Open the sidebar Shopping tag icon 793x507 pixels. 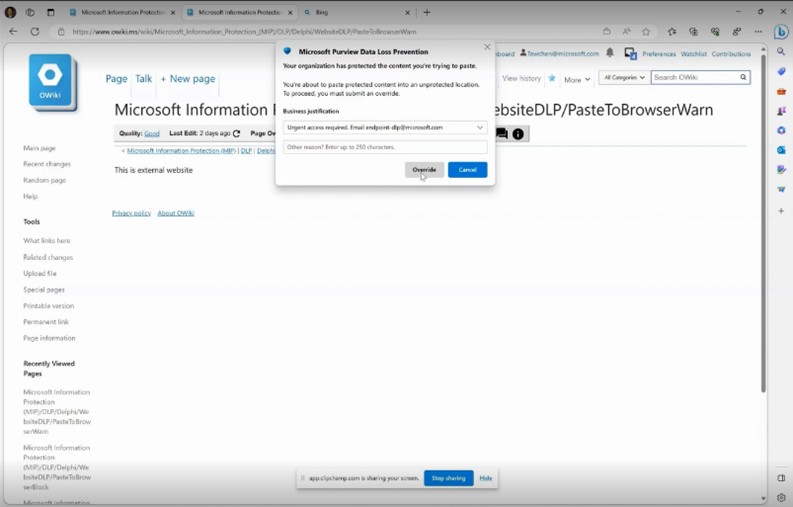point(781,71)
